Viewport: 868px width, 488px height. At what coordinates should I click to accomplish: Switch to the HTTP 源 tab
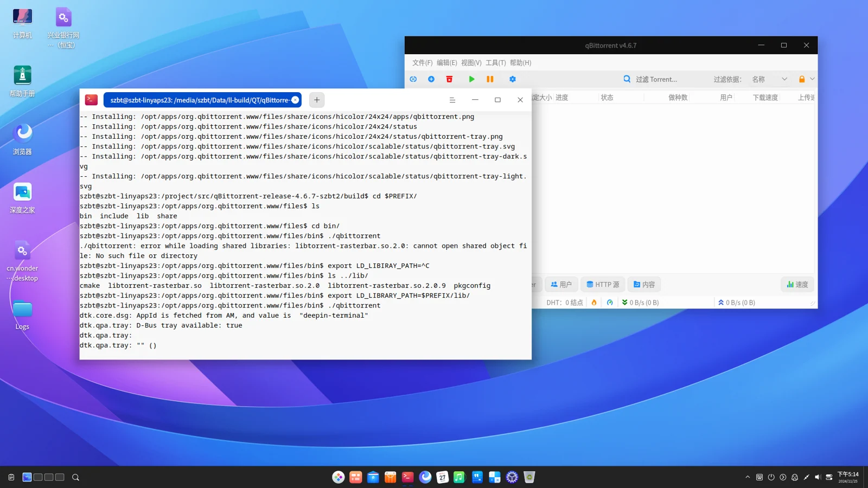pos(603,284)
